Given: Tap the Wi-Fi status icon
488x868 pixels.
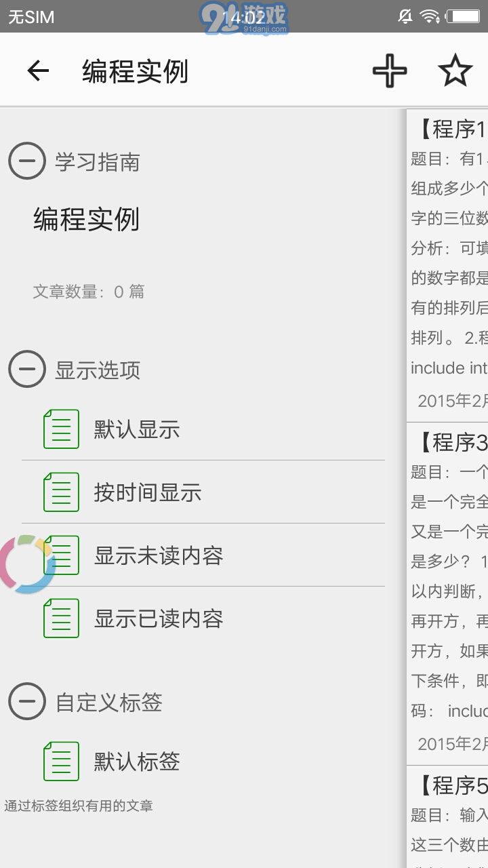Looking at the screenshot, I should (x=430, y=16).
